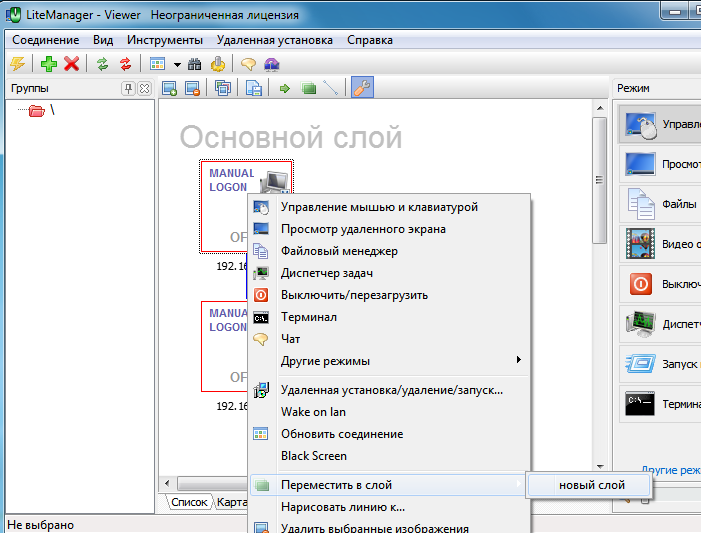Click the copy/save document map toolbar icon
This screenshot has width=701, height=533.
[253, 88]
